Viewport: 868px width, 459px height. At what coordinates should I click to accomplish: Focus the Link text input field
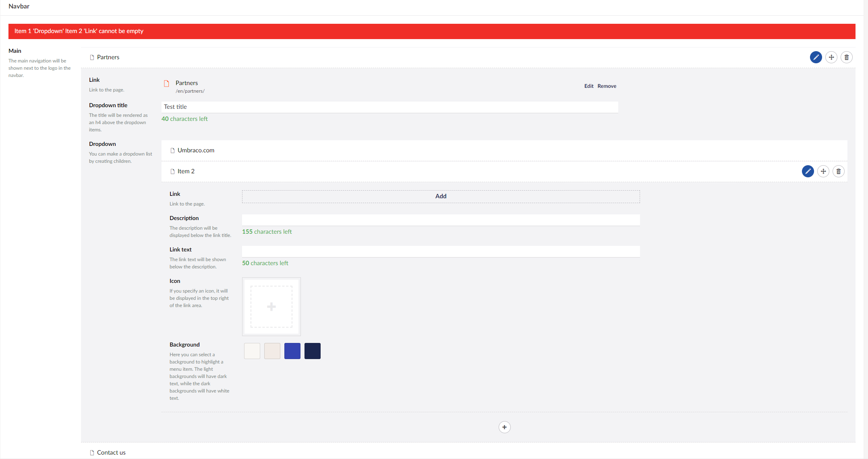click(441, 251)
